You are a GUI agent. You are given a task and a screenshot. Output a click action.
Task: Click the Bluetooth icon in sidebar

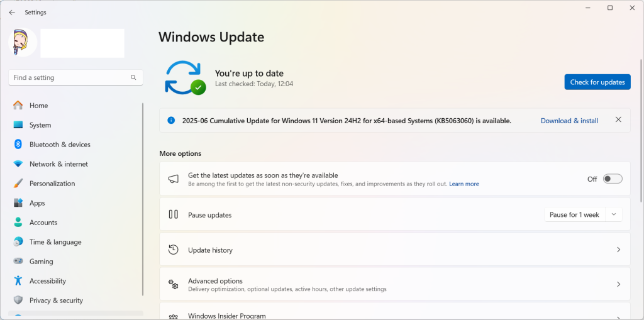(18, 144)
